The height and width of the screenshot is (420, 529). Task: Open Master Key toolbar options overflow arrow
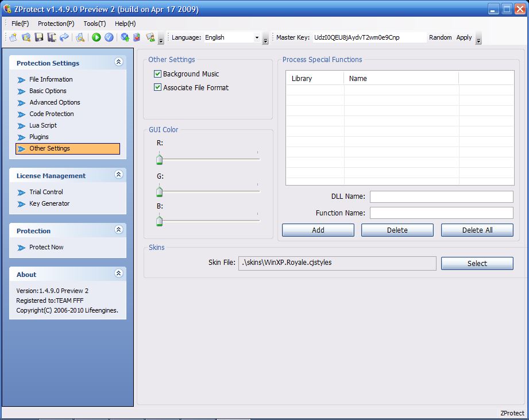click(x=478, y=38)
